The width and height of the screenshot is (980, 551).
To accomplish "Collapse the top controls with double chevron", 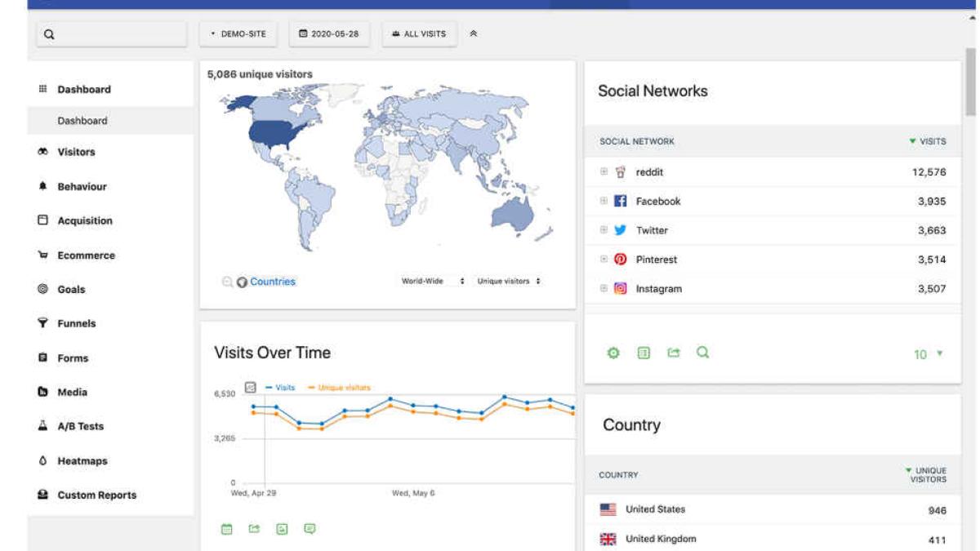I will pyautogui.click(x=474, y=34).
